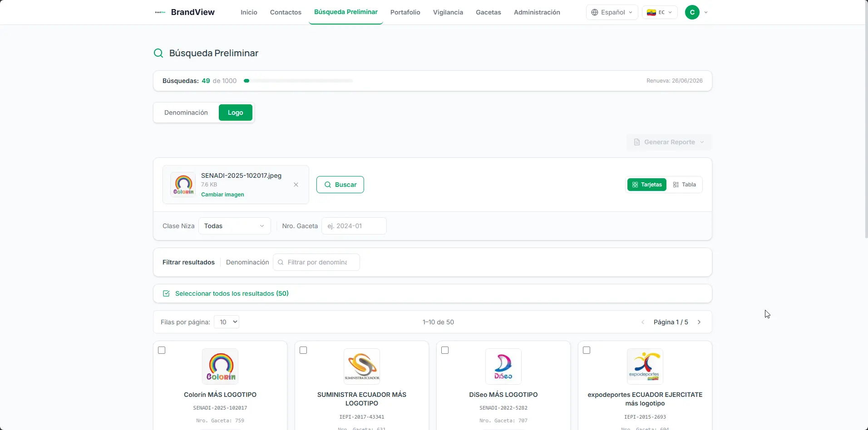
Task: Go to the previous results page
Action: coord(643,322)
